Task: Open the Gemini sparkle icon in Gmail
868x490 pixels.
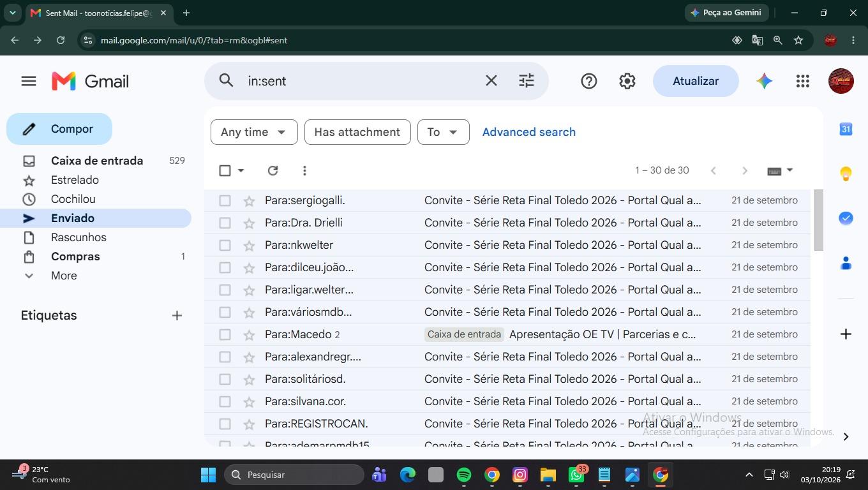Action: [765, 81]
